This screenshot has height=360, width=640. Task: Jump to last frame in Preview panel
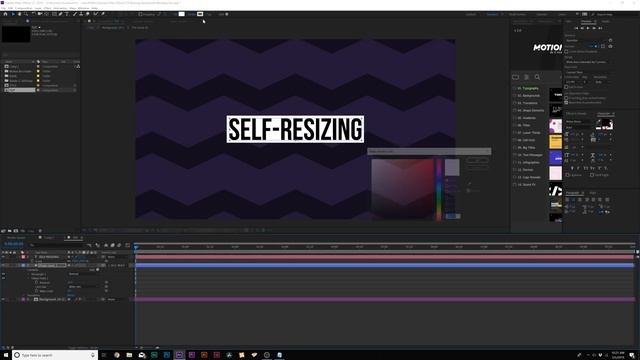(x=600, y=28)
